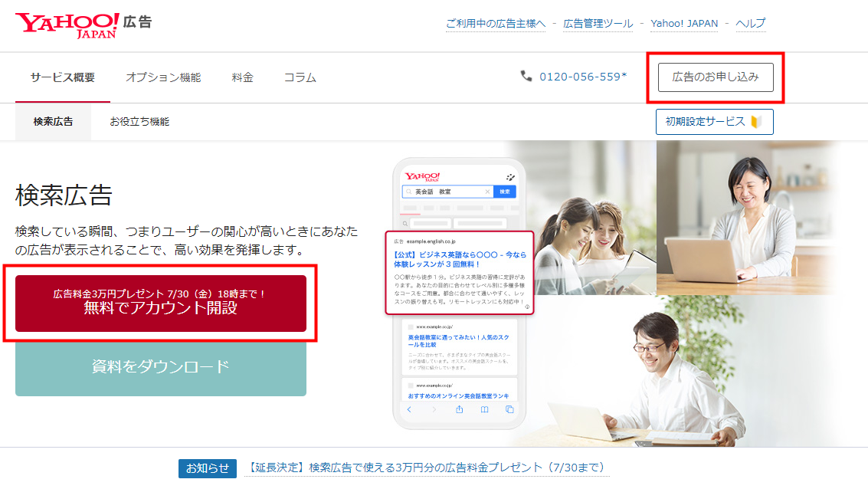The height and width of the screenshot is (489, 868).
Task: Tap the back arrow in phone mockup
Action: (409, 410)
